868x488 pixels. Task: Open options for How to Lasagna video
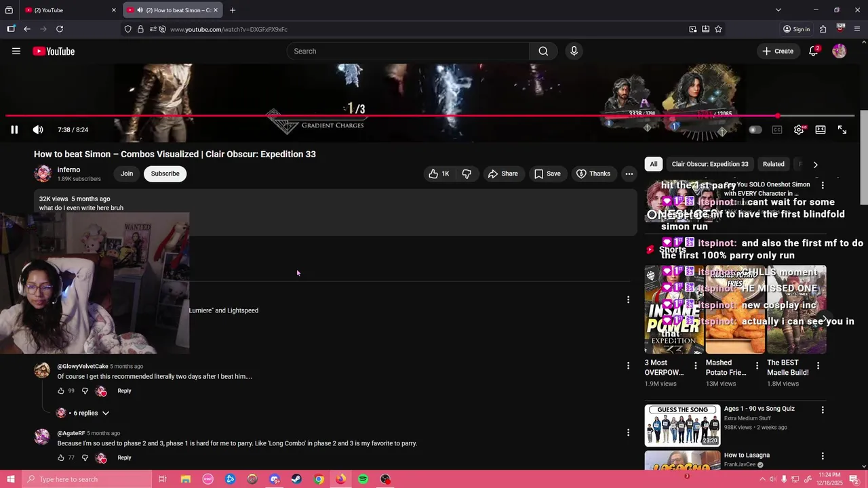coord(823,456)
